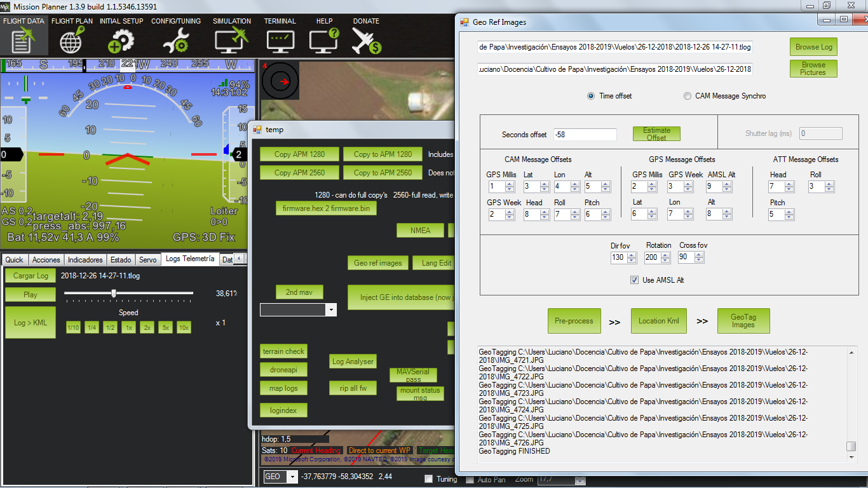Screen dimensions: 868x488
Task: Click the terrain check button
Action: (283, 351)
